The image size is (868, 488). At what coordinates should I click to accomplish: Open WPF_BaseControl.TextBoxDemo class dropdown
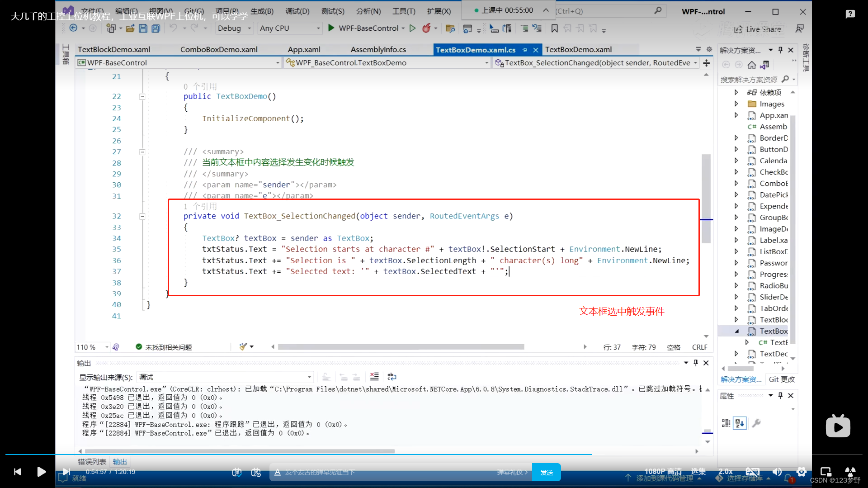click(387, 63)
